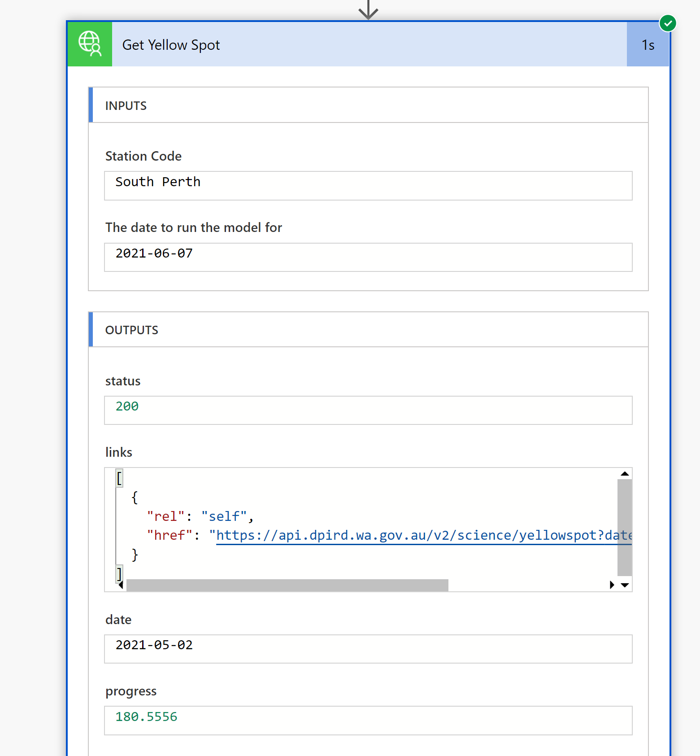Click the links box scroll down arrow
This screenshot has width=700, height=756.
pos(625,585)
